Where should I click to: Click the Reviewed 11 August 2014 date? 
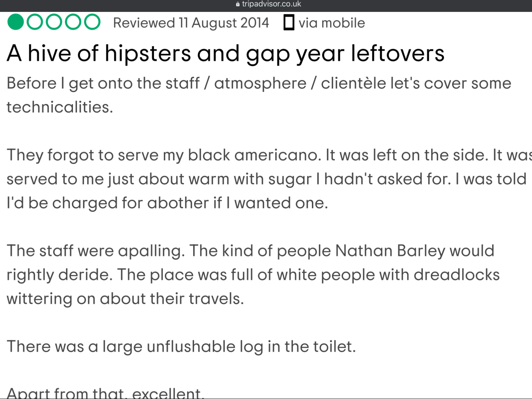pyautogui.click(x=191, y=23)
